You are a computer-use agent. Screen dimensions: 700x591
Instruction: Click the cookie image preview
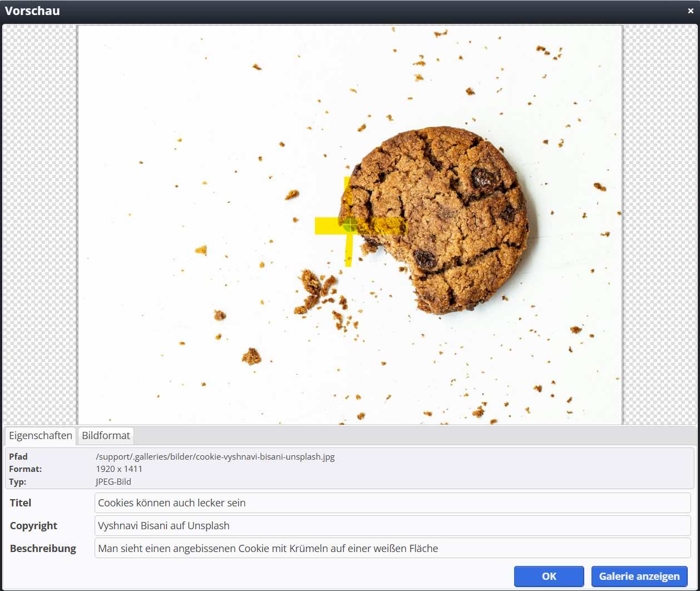click(349, 225)
